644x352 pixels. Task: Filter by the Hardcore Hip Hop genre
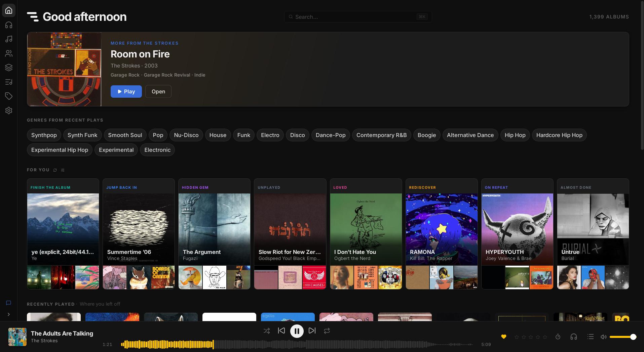559,135
